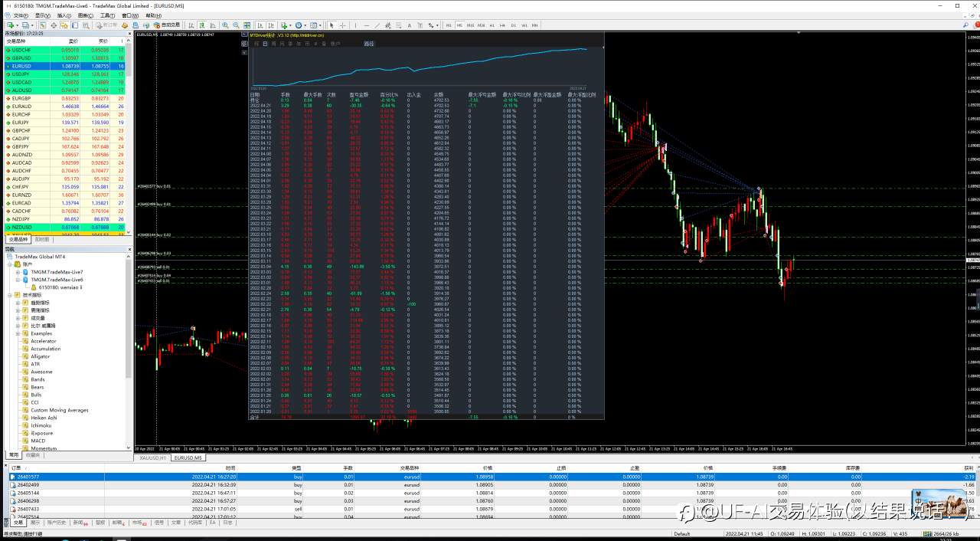The height and width of the screenshot is (541, 980).
Task: Select the MACD indicator in Navigator
Action: pos(38,441)
